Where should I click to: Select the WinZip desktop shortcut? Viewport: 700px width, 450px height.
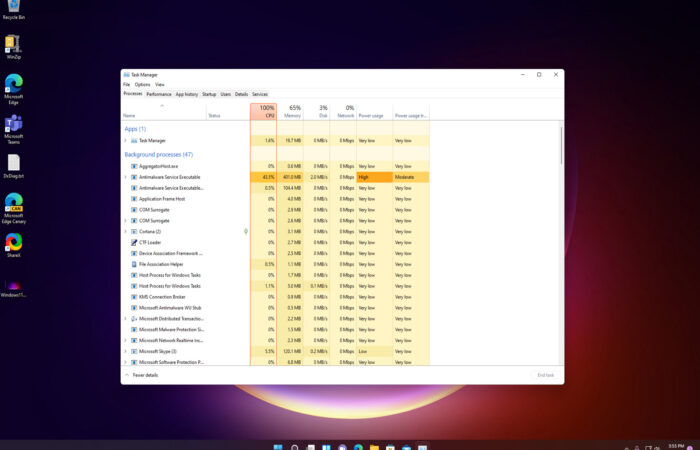(x=13, y=47)
